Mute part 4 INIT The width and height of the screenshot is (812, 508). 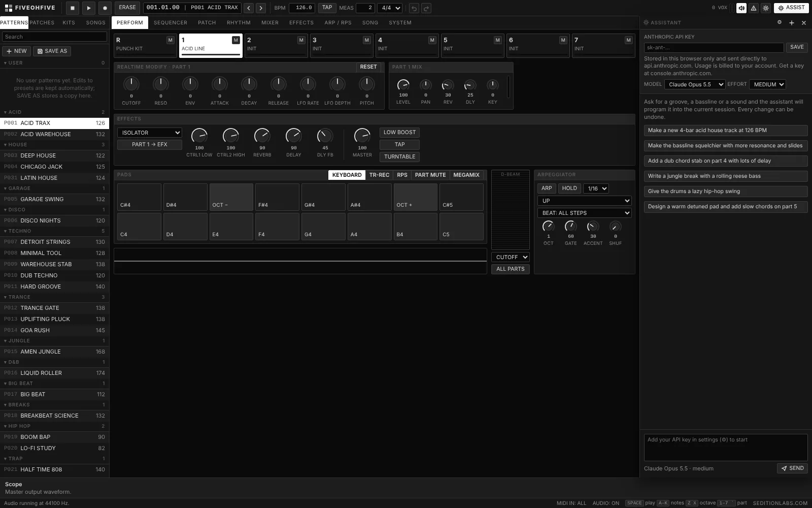(432, 40)
